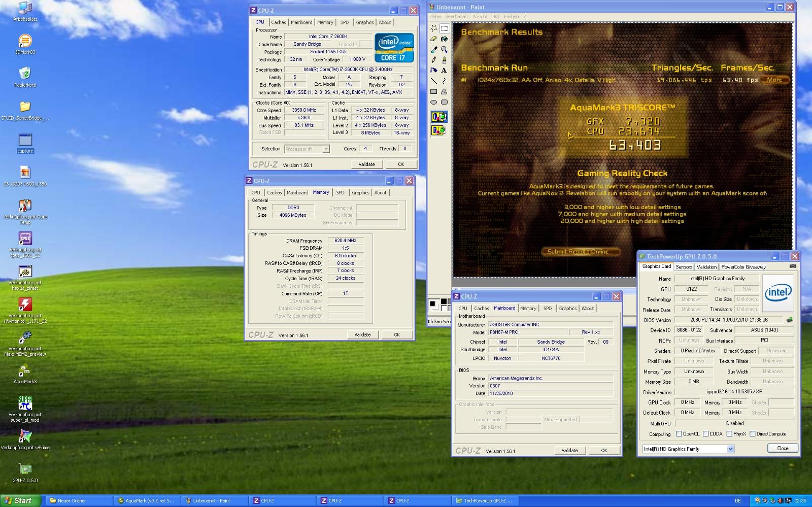
Task: Choose transparent selection mode option in Paint
Action: pos(439,130)
